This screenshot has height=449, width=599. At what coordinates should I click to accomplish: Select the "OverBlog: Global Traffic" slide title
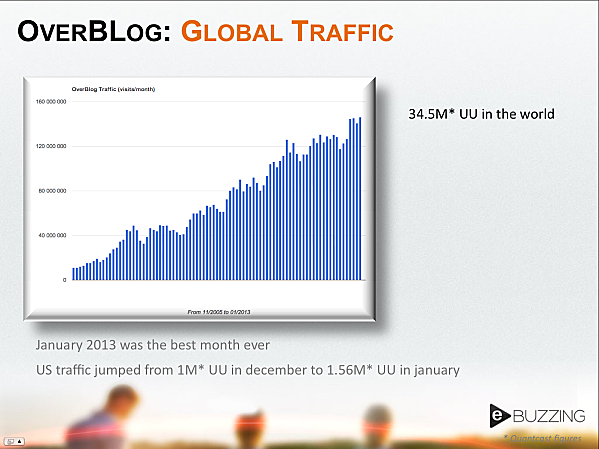pos(206,31)
